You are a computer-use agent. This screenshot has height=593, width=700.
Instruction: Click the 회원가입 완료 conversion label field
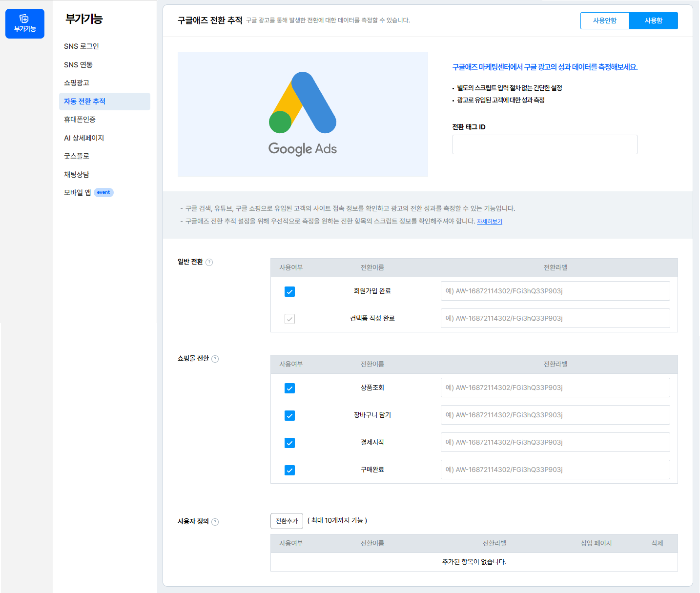556,291
